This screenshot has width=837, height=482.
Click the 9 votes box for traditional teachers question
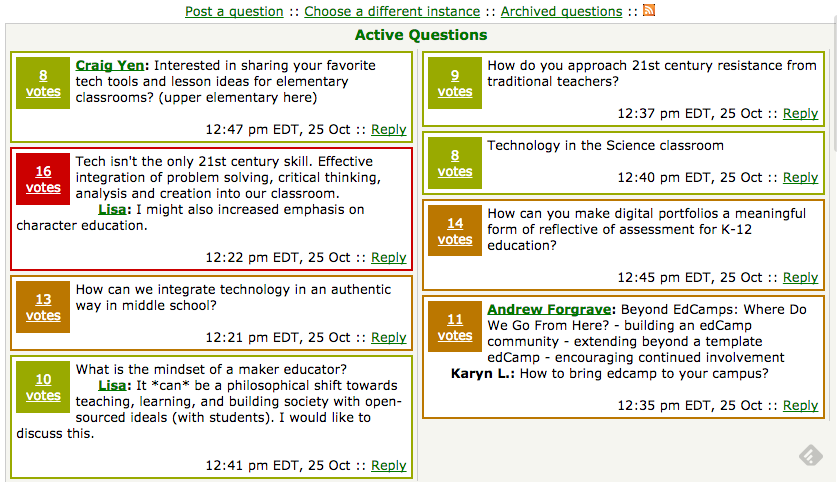(x=455, y=83)
